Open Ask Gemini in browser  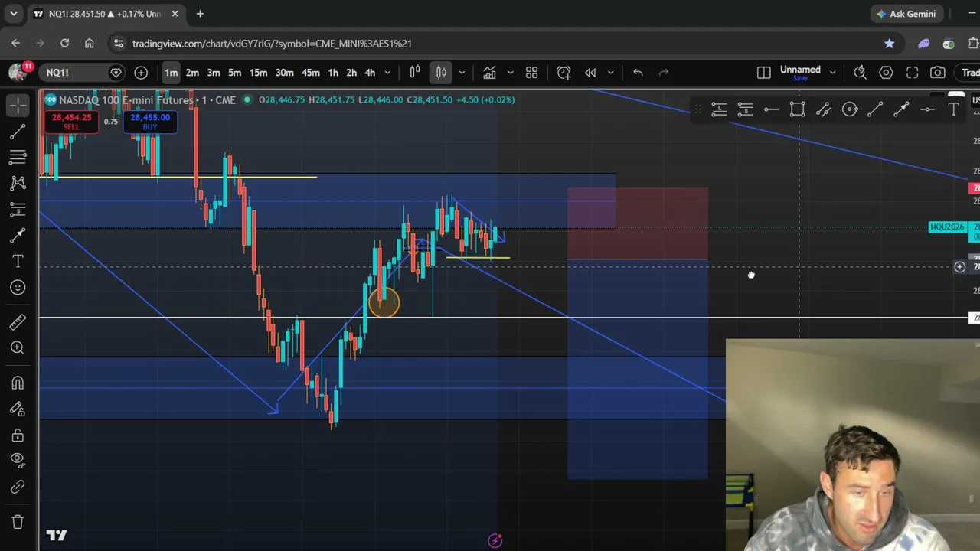pyautogui.click(x=906, y=14)
